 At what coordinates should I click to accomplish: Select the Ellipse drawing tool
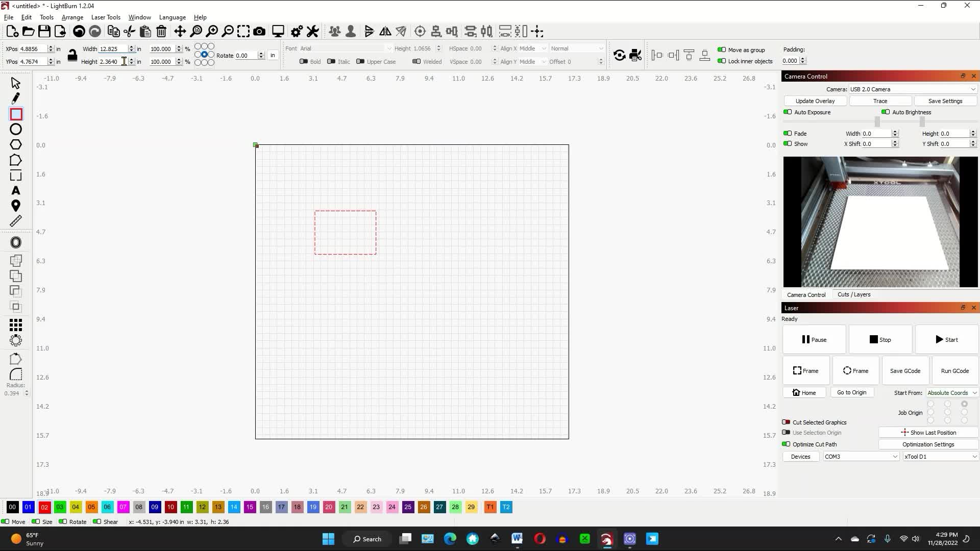tap(15, 128)
